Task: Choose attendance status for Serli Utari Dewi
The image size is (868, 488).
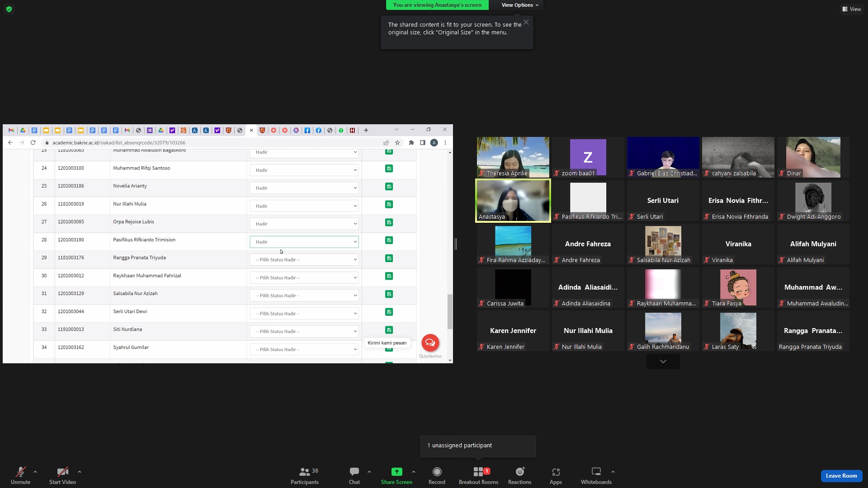Action: tap(304, 314)
